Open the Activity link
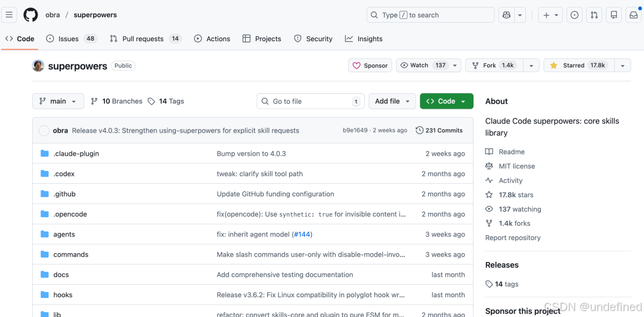644x317 pixels. [504, 180]
